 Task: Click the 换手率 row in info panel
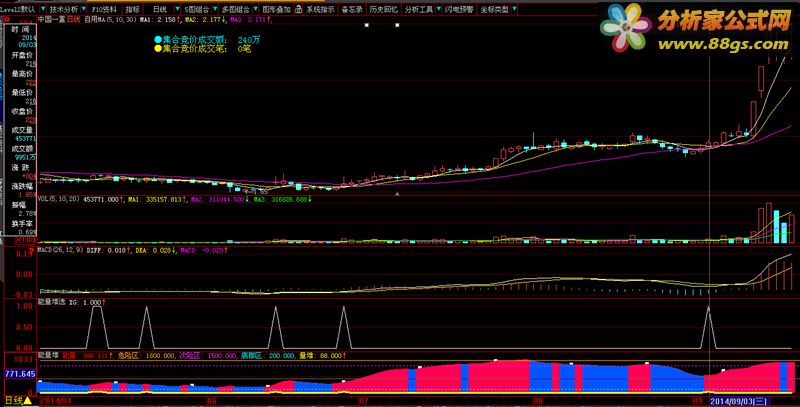22,223
